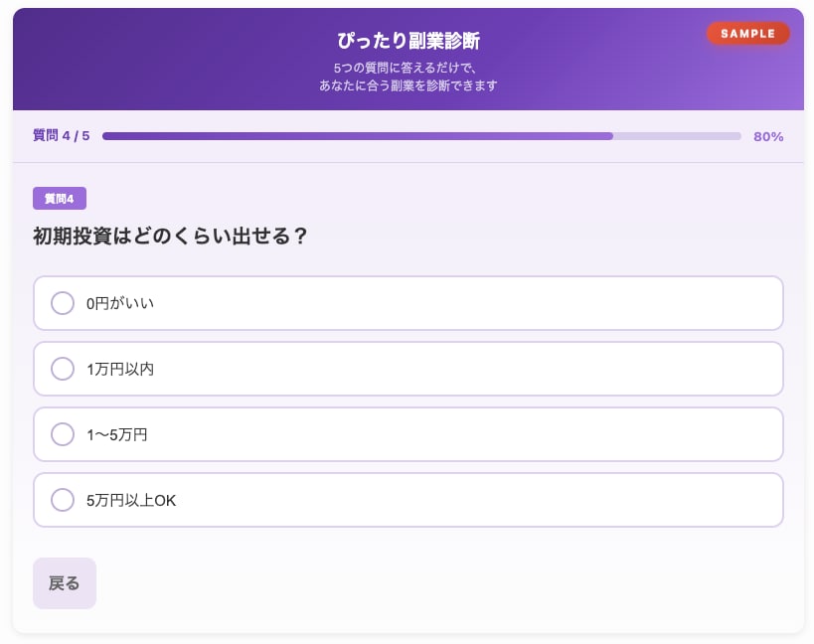Click the 戻る back button
The image size is (814, 644).
click(65, 583)
